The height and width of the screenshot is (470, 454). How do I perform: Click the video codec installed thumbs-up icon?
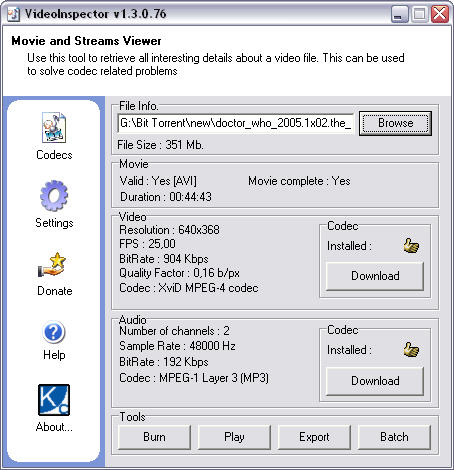click(x=411, y=246)
